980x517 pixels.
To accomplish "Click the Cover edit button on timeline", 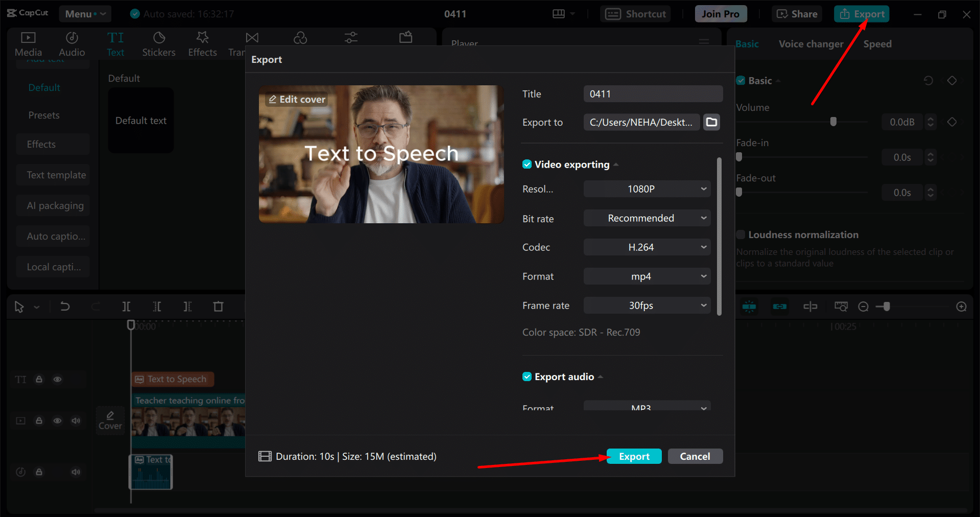I will 110,420.
